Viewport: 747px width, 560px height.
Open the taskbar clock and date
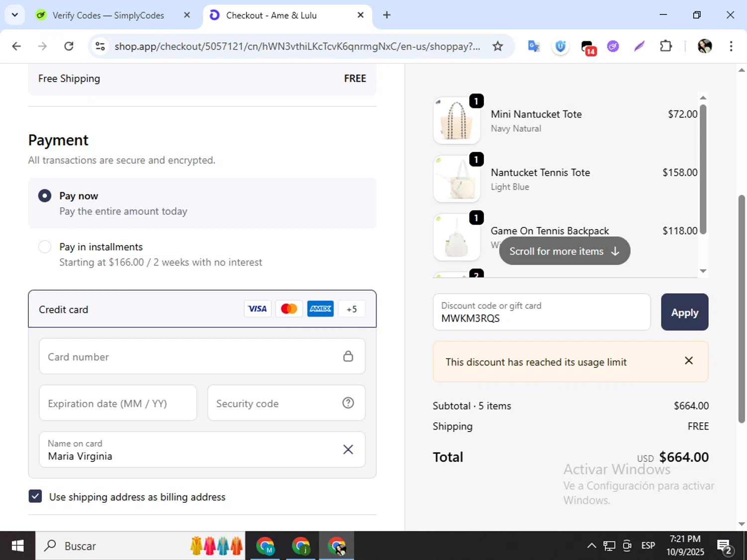685,546
